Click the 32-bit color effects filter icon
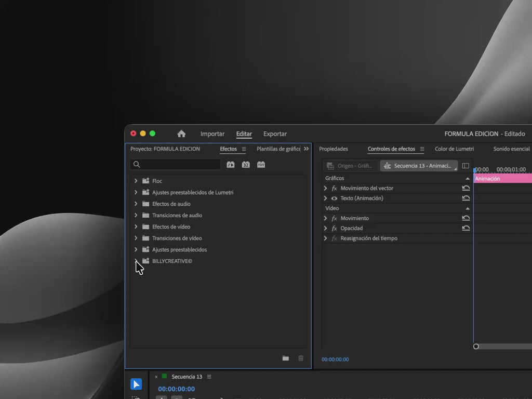Viewport: 532px width, 399px height. coord(245,165)
